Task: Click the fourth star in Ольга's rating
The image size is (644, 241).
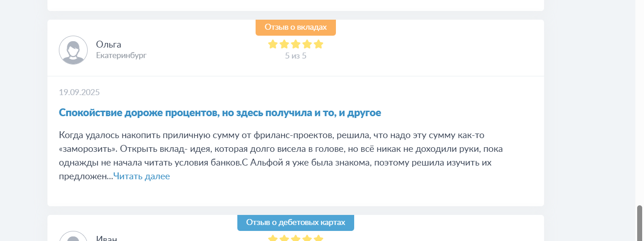Action: pyautogui.click(x=307, y=44)
